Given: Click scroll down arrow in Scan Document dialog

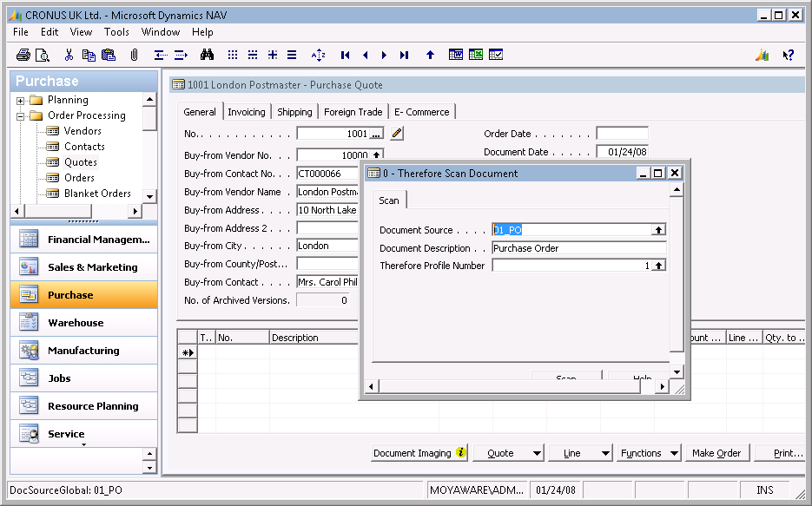Looking at the screenshot, I should 677,372.
